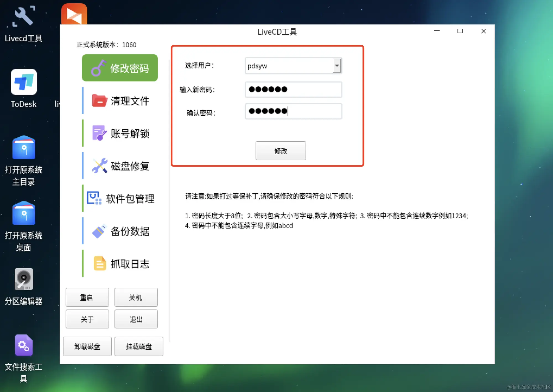Open the 备份数据 backup data icon
The height and width of the screenshot is (392, 553).
pos(99,231)
